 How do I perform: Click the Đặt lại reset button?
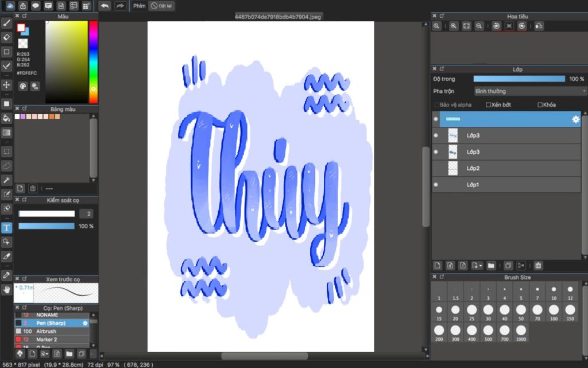point(161,6)
